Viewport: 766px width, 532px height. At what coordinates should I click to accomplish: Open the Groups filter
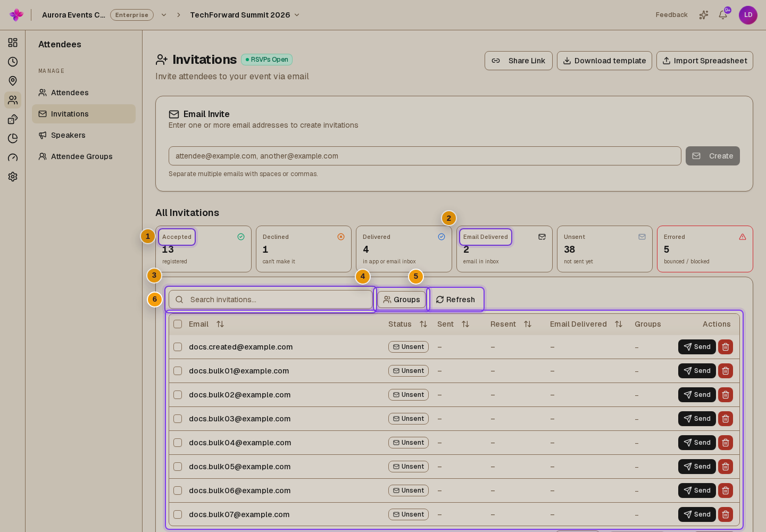coord(402,300)
